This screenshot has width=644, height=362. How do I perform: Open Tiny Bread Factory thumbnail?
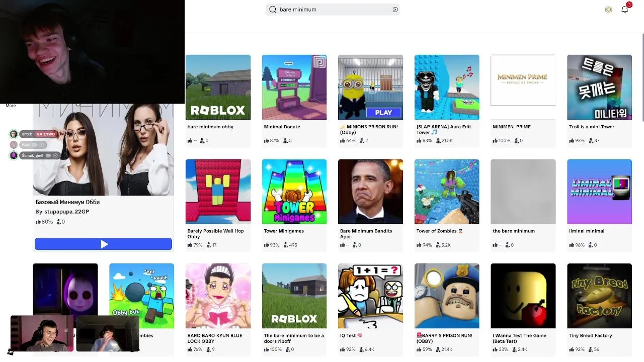click(599, 296)
